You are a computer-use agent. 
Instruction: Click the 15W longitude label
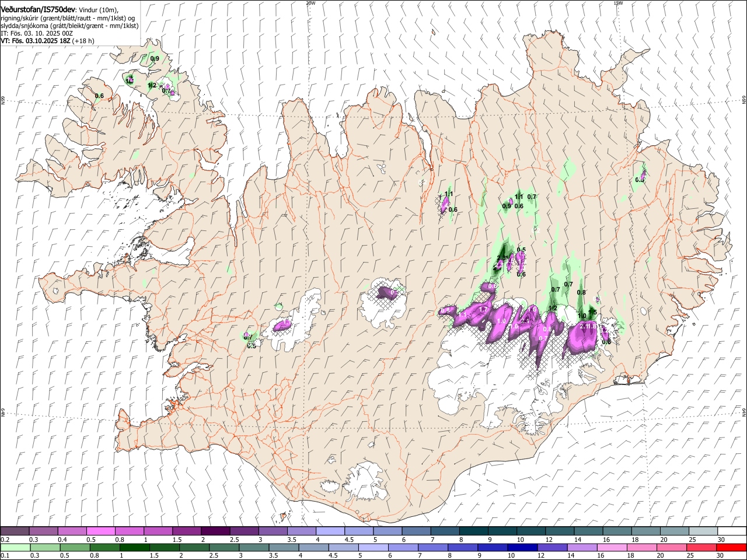tap(618, 3)
